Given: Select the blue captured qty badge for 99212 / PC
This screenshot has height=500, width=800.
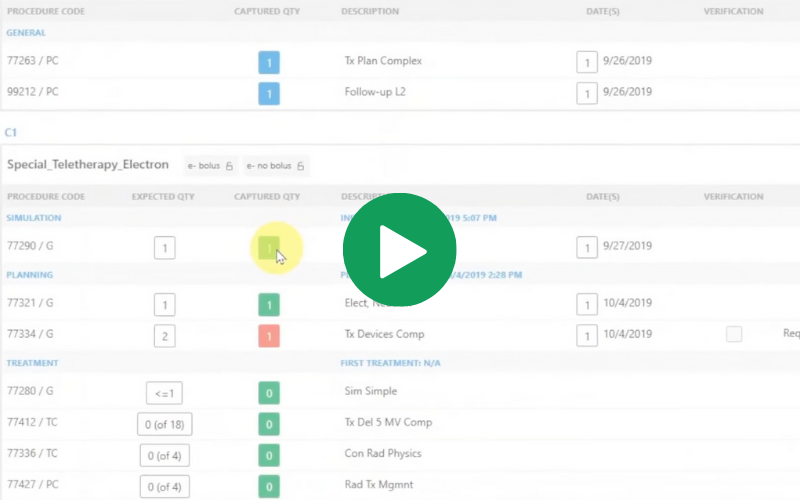Looking at the screenshot, I should pos(268,93).
